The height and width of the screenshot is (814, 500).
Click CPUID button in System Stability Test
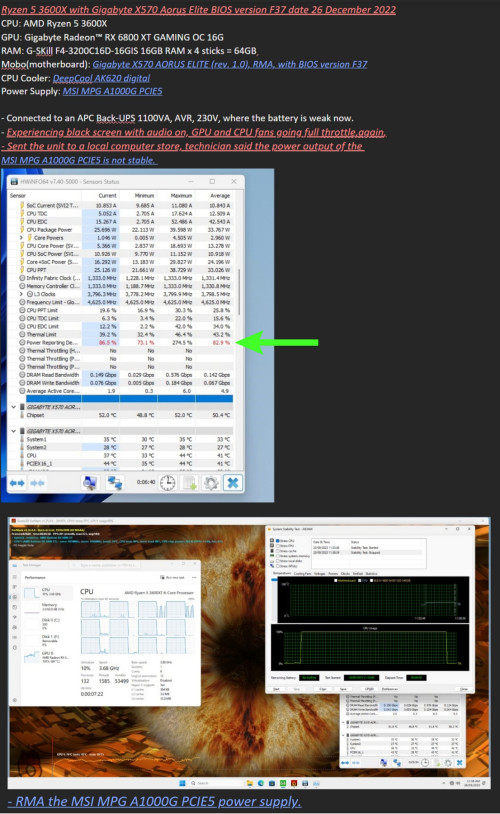(369, 689)
